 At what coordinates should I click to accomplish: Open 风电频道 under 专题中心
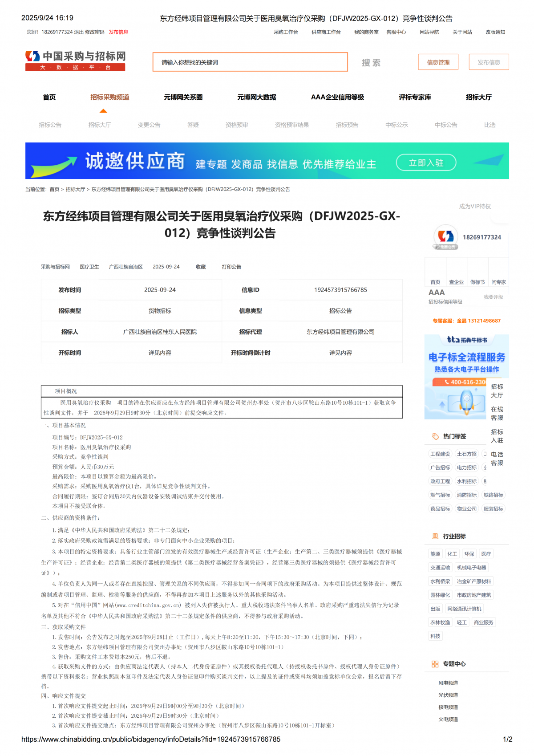point(448,683)
